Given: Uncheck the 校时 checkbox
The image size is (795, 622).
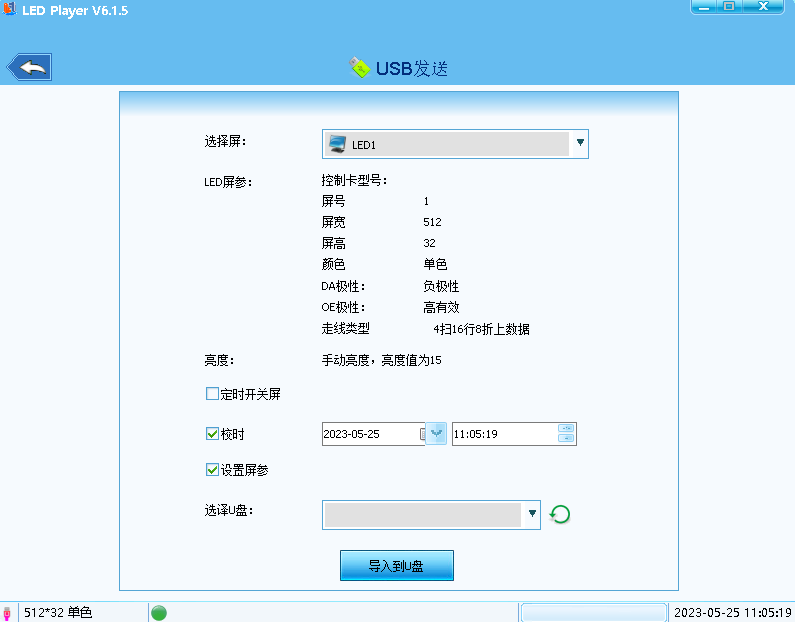Looking at the screenshot, I should [x=212, y=434].
